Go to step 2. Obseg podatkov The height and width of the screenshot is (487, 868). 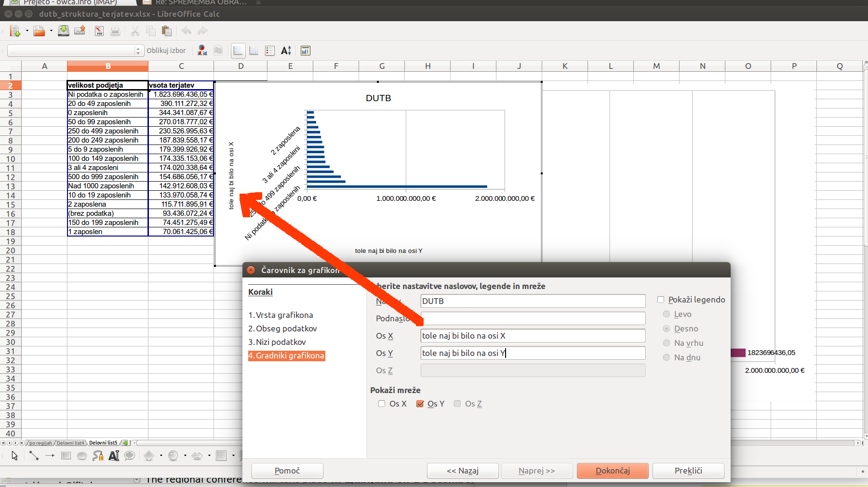pyautogui.click(x=282, y=329)
